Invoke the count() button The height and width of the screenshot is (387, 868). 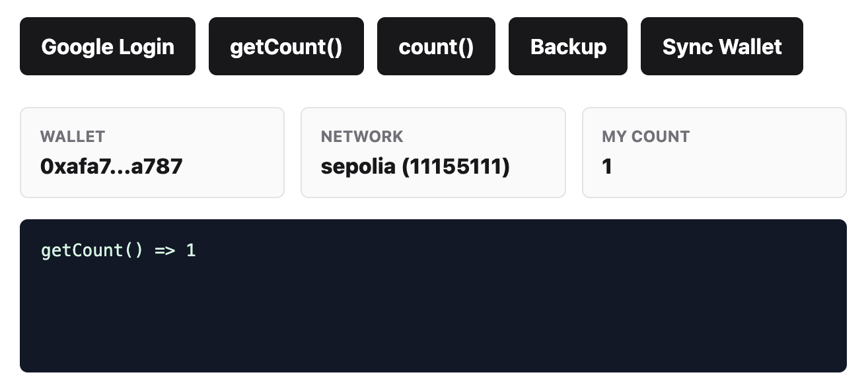click(436, 46)
